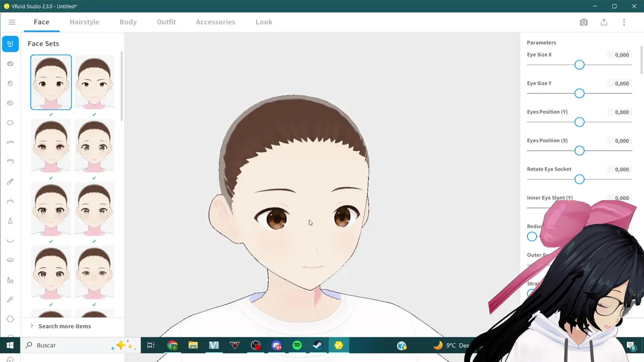Open Spotify from taskbar

(297, 345)
